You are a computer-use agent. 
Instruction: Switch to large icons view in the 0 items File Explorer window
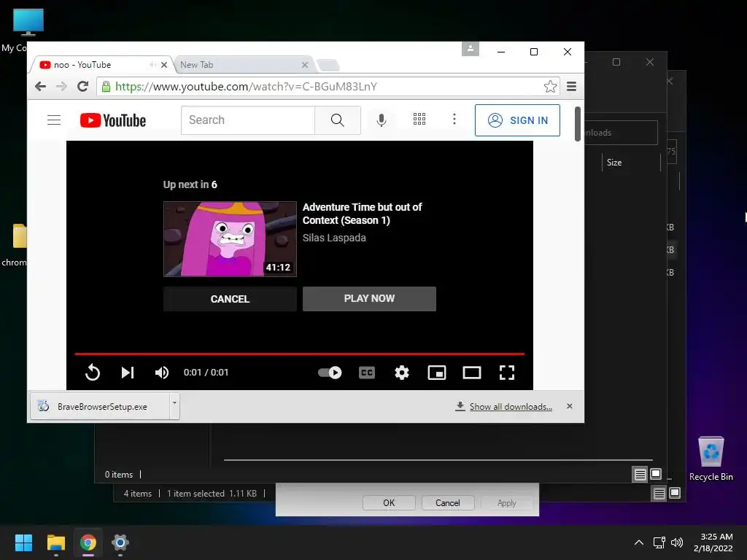656,474
